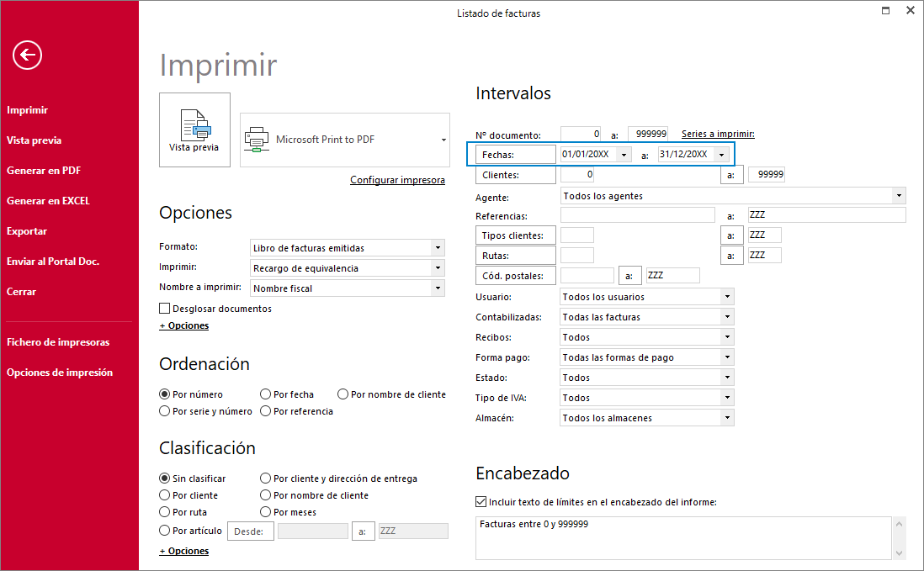Click the back arrow icon
This screenshot has height=571, width=924.
[x=26, y=55]
